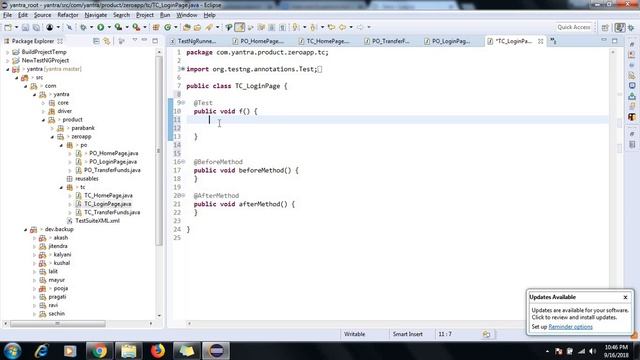The height and width of the screenshot is (360, 640).
Task: Select PO_TransferFunds.java in the tree
Action: pyautogui.click(x=112, y=170)
